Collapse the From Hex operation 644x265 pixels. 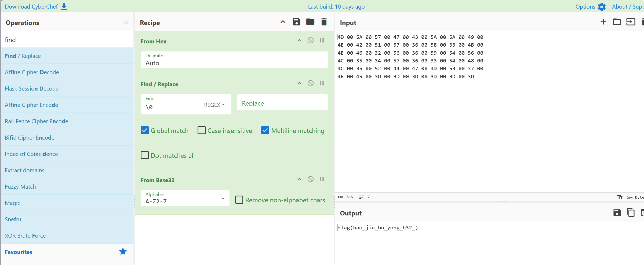pos(299,40)
